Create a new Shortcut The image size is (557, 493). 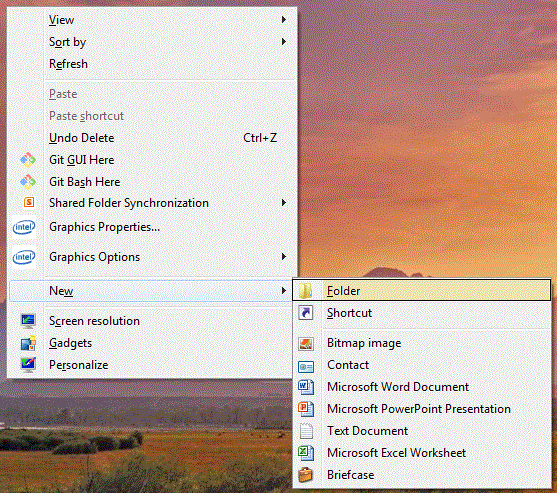coord(422,313)
